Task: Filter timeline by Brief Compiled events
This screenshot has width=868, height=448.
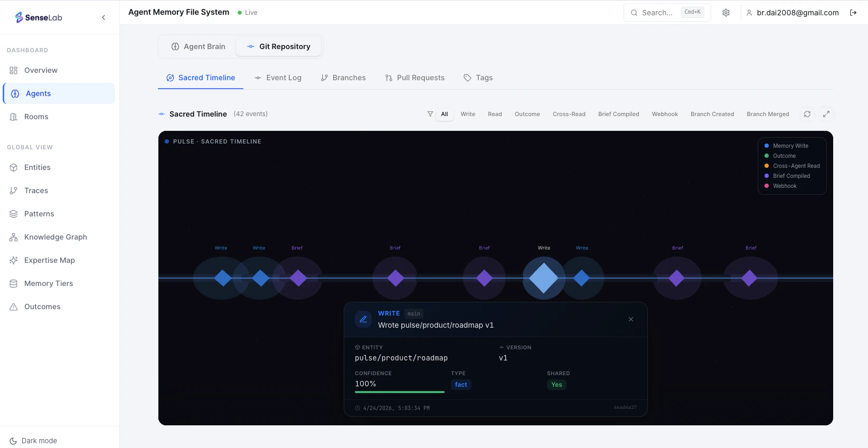Action: [619, 114]
